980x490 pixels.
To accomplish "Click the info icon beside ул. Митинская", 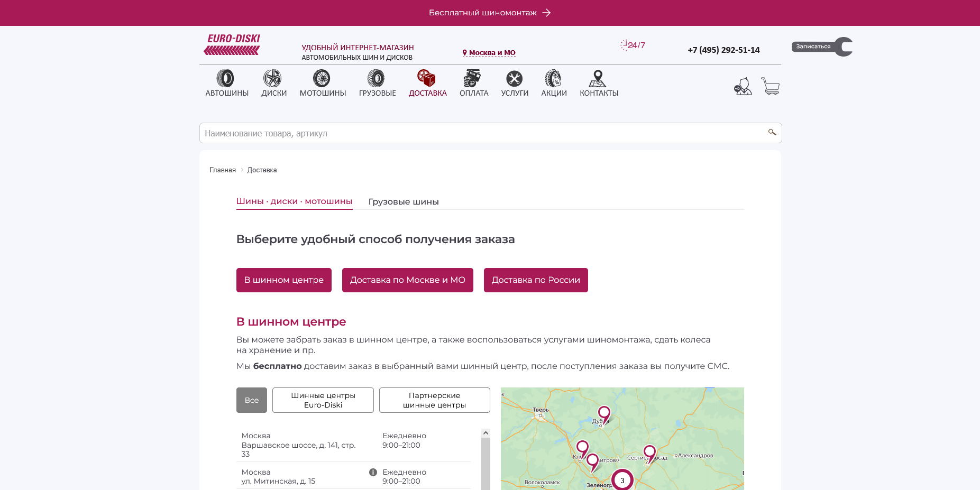I will pyautogui.click(x=373, y=472).
